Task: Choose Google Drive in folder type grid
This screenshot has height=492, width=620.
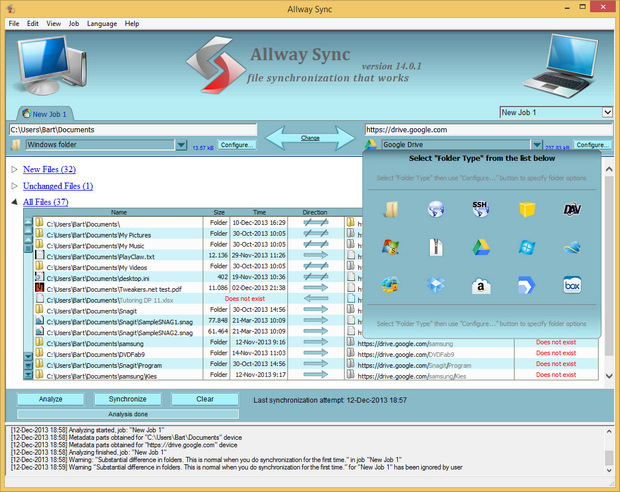Action: click(x=481, y=248)
